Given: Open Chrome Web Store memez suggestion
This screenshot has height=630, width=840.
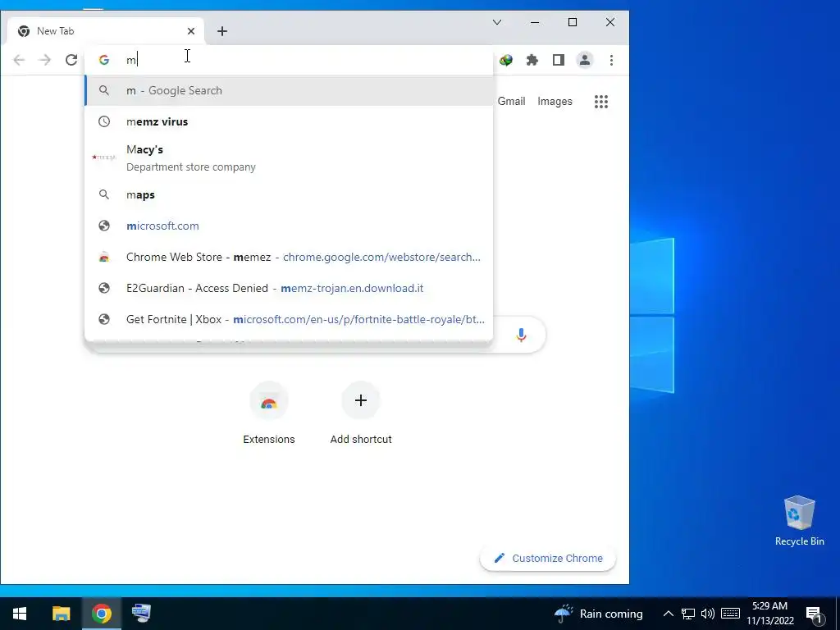Looking at the screenshot, I should (x=289, y=257).
